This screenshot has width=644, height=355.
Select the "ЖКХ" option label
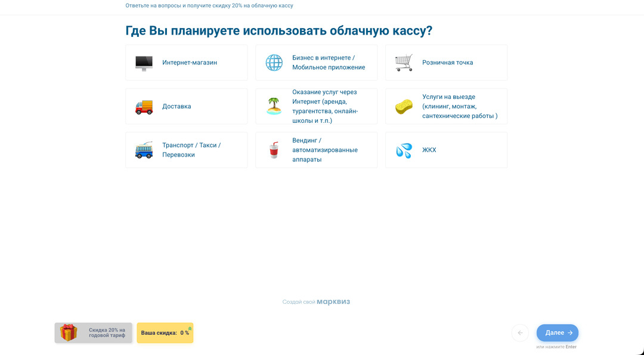[x=429, y=150]
